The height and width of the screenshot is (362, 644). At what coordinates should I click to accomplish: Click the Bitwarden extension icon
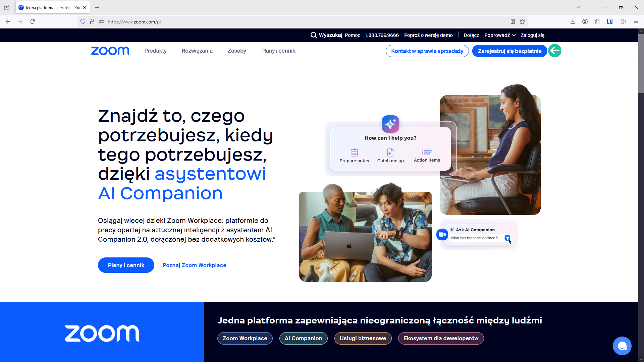pos(610,21)
